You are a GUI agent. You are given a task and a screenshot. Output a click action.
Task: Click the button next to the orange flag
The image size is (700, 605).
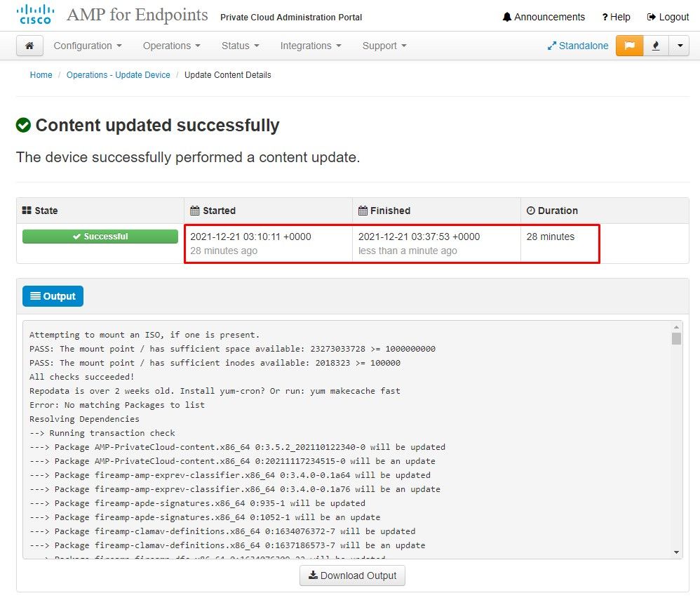point(656,46)
